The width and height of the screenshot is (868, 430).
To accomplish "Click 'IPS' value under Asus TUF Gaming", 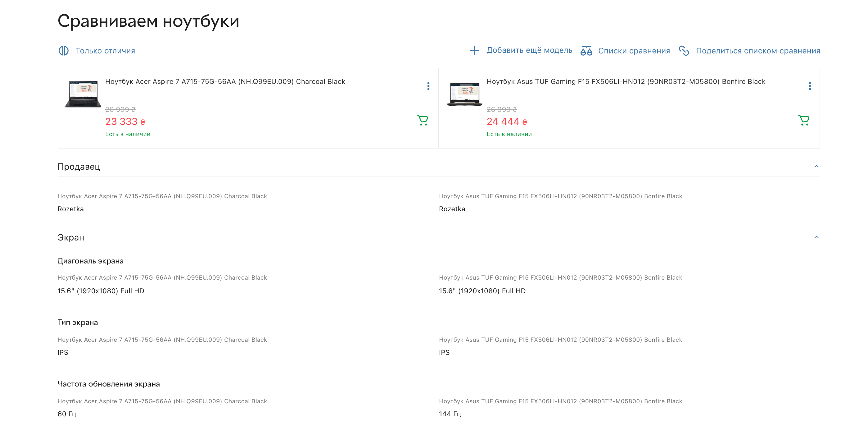I will [x=444, y=352].
